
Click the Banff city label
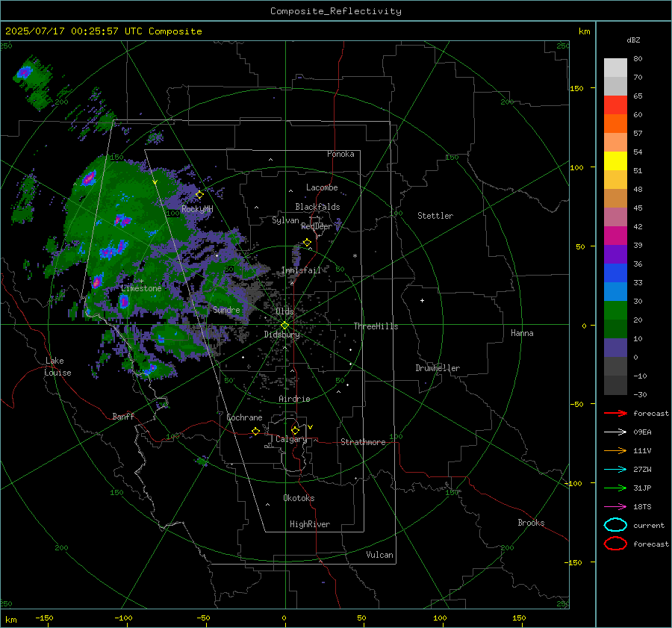(123, 416)
